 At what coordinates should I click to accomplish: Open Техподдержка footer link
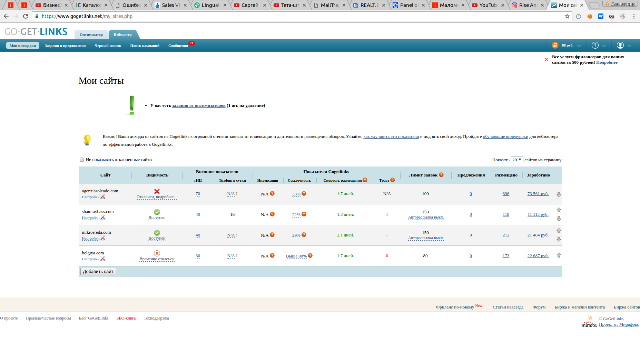[x=156, y=318]
